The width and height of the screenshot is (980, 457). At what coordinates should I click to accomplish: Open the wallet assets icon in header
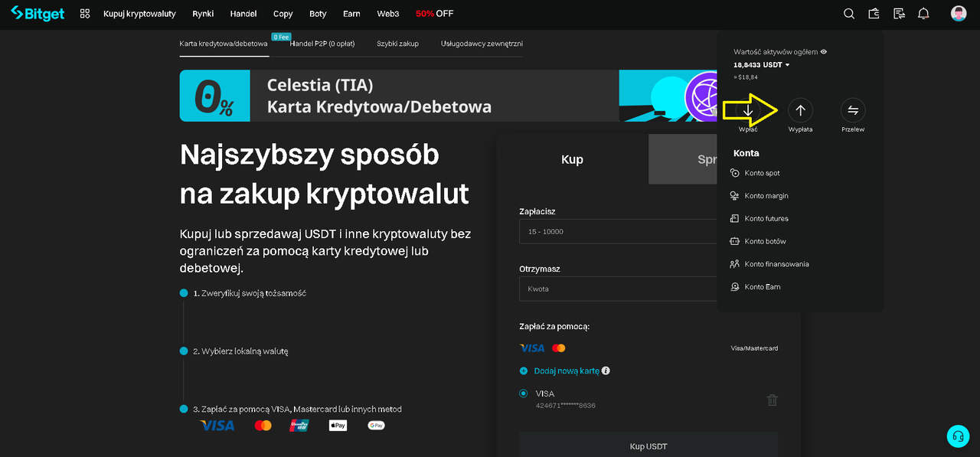click(874, 14)
